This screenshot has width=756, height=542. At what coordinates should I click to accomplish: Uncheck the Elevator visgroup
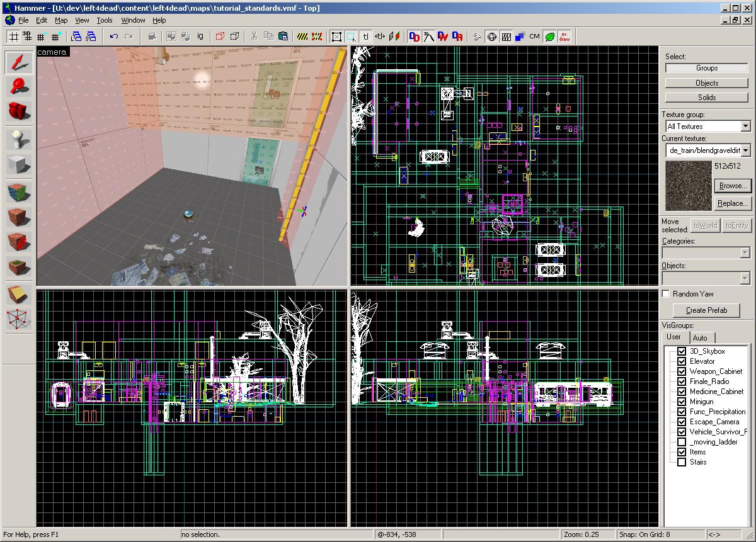[x=681, y=361]
